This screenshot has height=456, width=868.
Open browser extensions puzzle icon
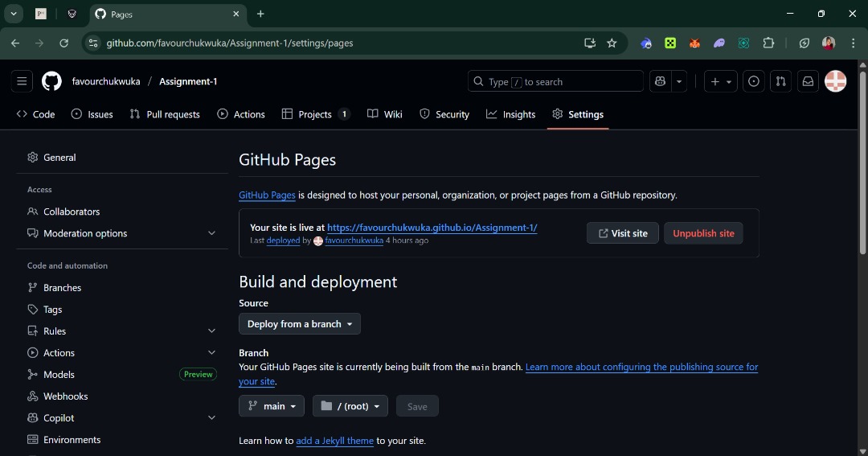click(768, 43)
